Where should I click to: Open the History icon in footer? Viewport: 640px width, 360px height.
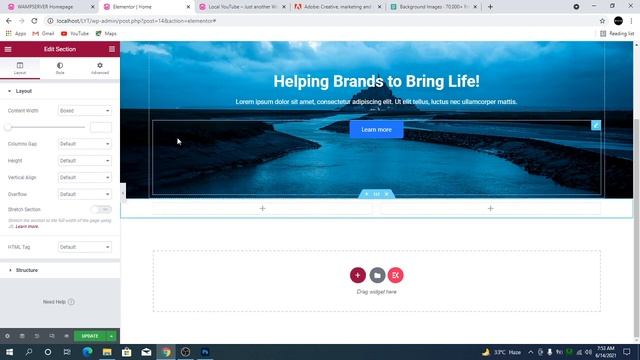[x=37, y=336]
